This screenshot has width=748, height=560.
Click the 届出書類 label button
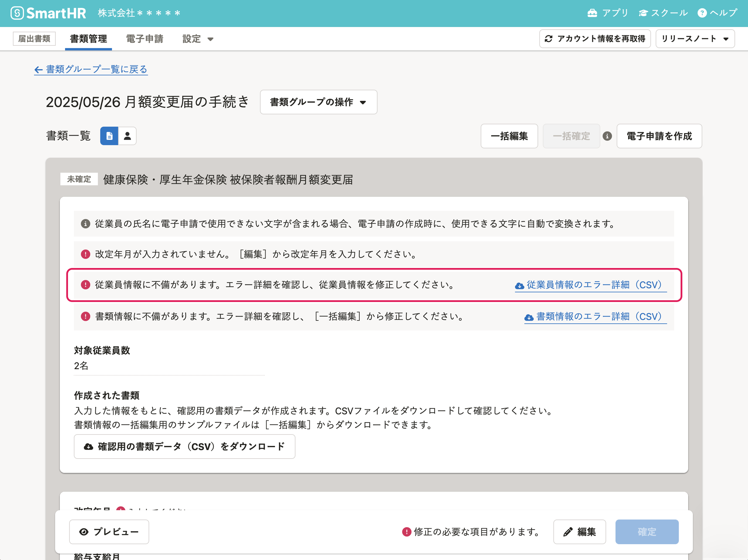34,38
